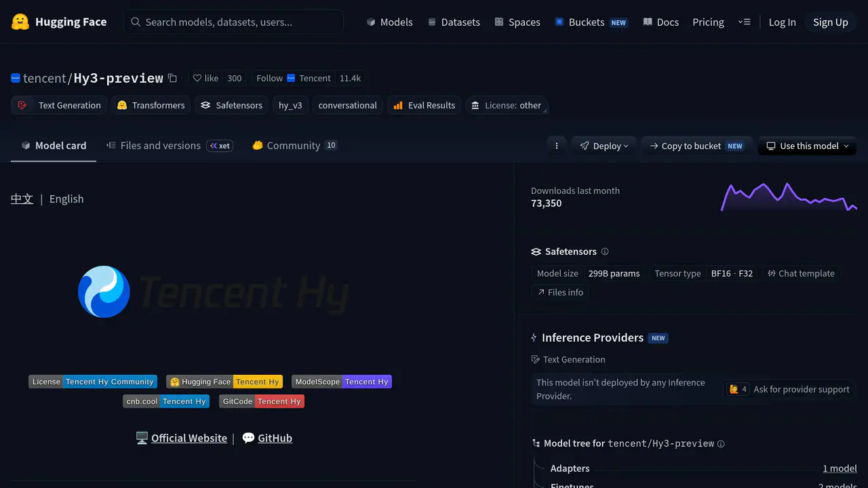This screenshot has width=868, height=488.
Task: Open the three-dot more options button
Action: [x=557, y=146]
